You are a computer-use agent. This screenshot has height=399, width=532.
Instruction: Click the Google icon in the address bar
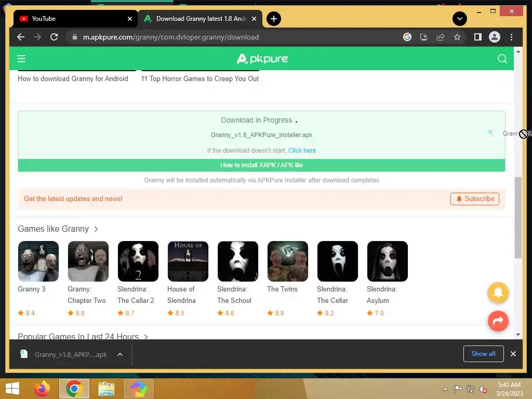[407, 37]
